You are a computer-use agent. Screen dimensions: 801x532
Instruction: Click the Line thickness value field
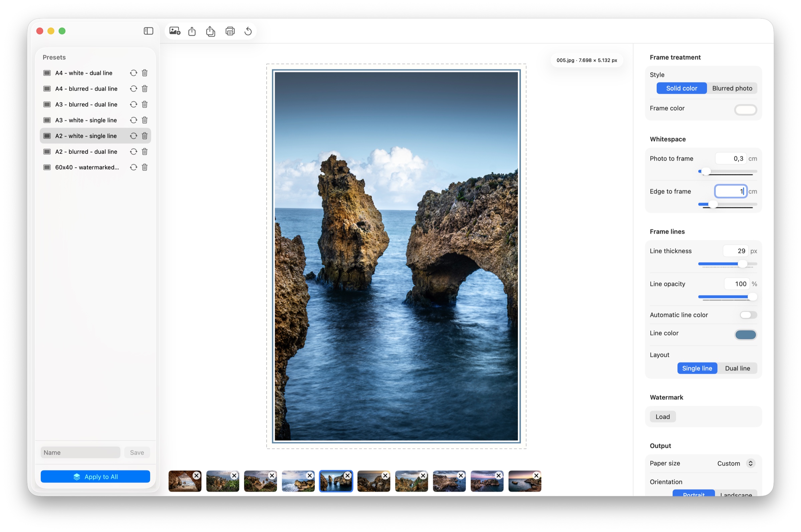[x=735, y=251]
